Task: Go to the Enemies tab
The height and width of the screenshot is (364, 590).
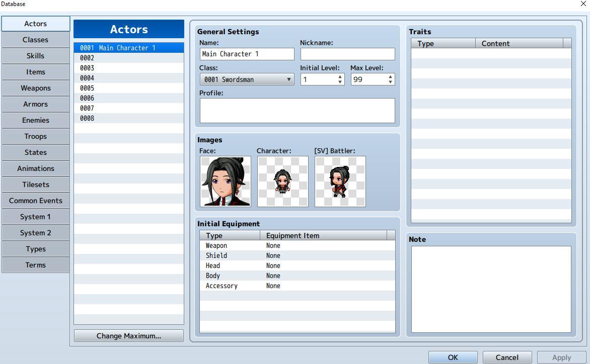Action: click(35, 120)
